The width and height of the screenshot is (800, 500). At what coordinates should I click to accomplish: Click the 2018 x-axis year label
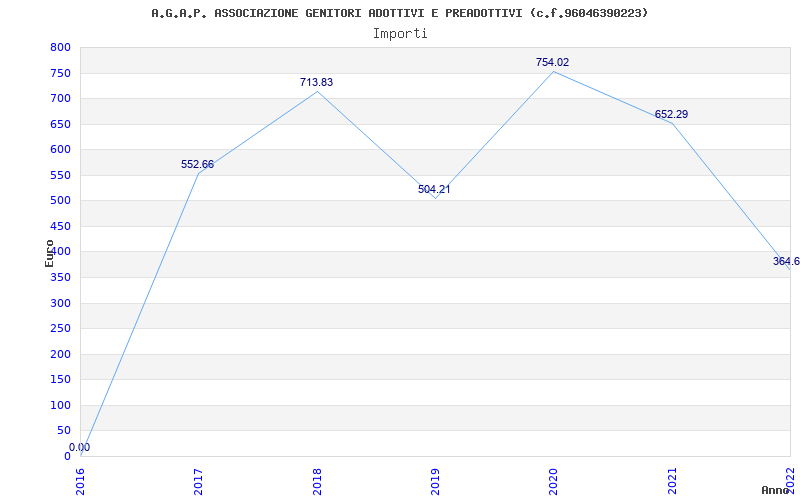(x=317, y=481)
